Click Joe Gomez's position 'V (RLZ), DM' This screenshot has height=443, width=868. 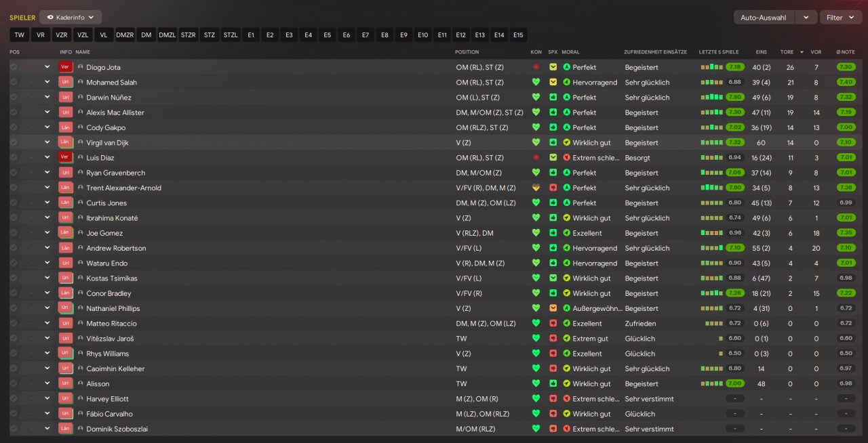point(475,233)
